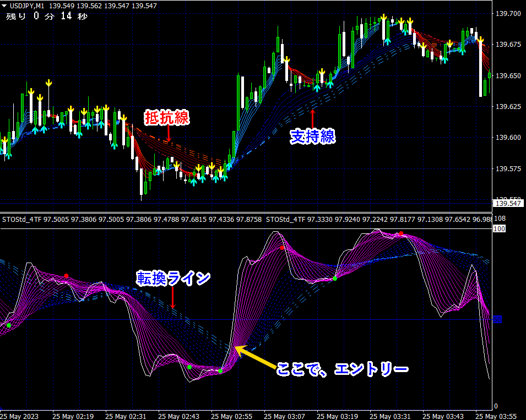Select green oscillator dot near 03:19
526x420 pixels.
click(334, 279)
